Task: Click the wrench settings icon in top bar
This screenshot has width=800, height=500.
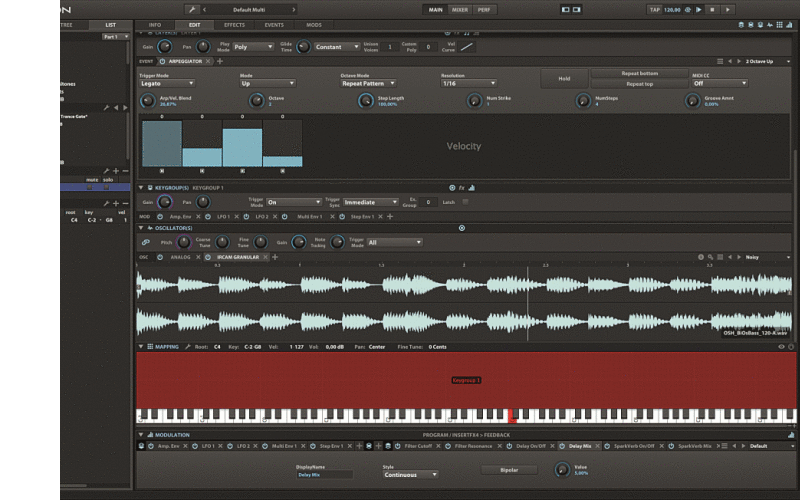Action: pos(192,9)
